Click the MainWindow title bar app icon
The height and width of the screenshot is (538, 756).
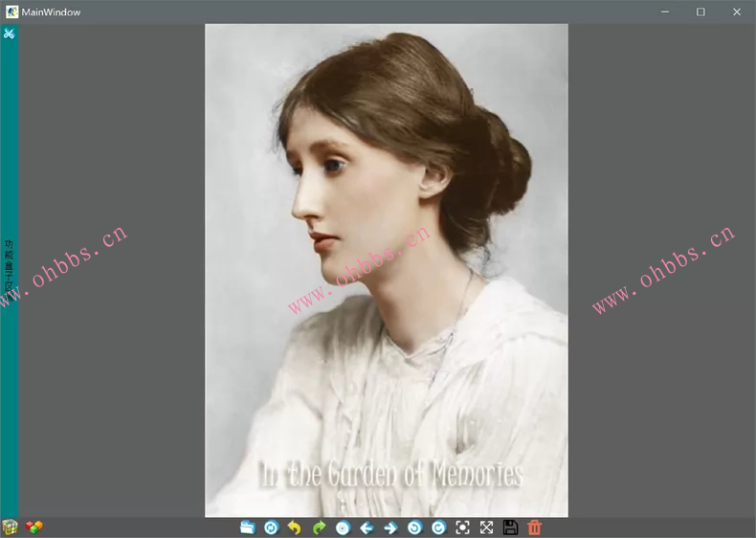click(11, 11)
